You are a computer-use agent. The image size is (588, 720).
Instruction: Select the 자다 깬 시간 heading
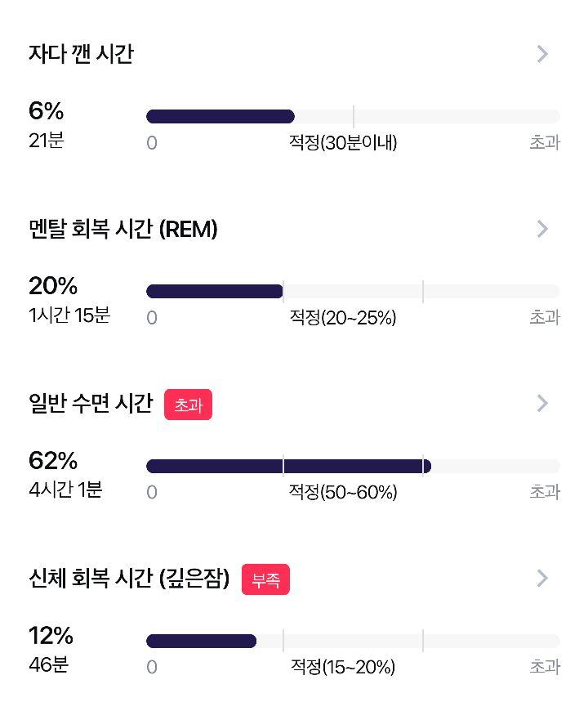(81, 54)
